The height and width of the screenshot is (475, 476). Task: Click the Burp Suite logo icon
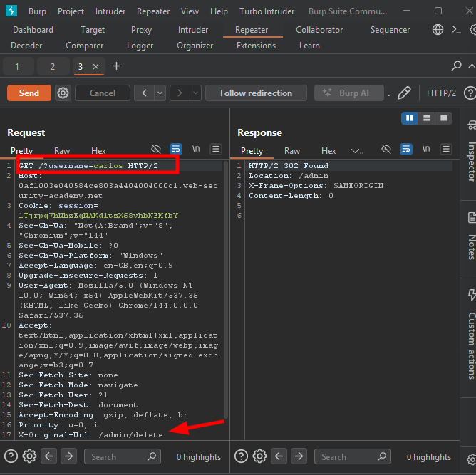pos(11,11)
